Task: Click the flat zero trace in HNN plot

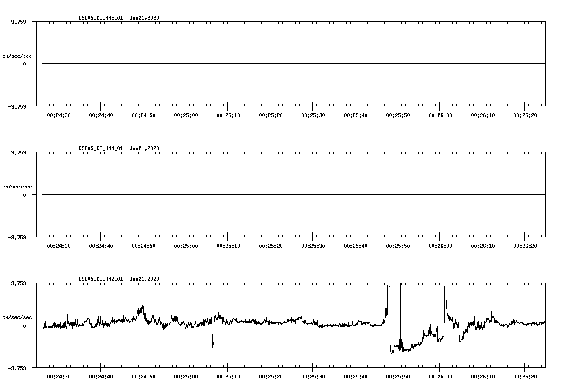Action: tap(294, 194)
